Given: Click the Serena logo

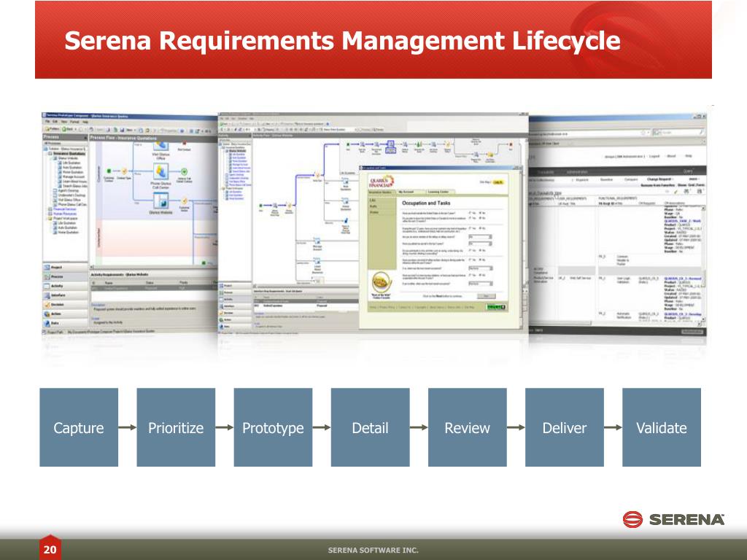Looking at the screenshot, I should coord(673,519).
